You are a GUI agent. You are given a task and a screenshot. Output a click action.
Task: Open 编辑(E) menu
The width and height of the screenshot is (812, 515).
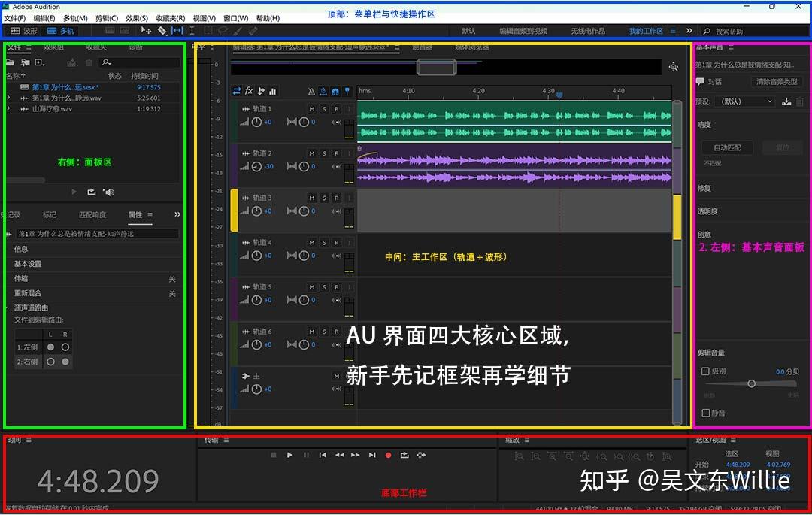click(44, 18)
